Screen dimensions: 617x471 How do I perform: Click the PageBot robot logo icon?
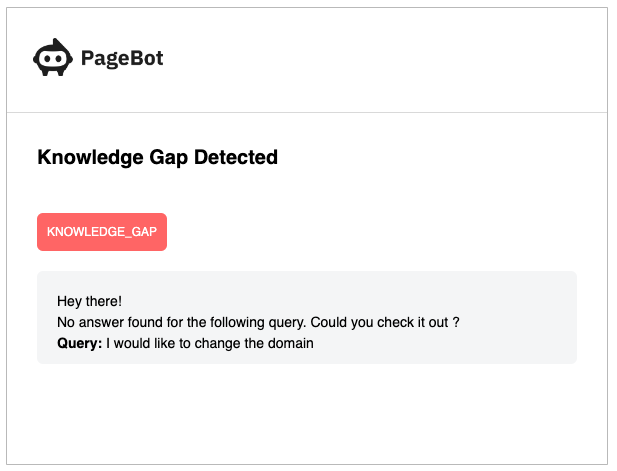point(53,59)
